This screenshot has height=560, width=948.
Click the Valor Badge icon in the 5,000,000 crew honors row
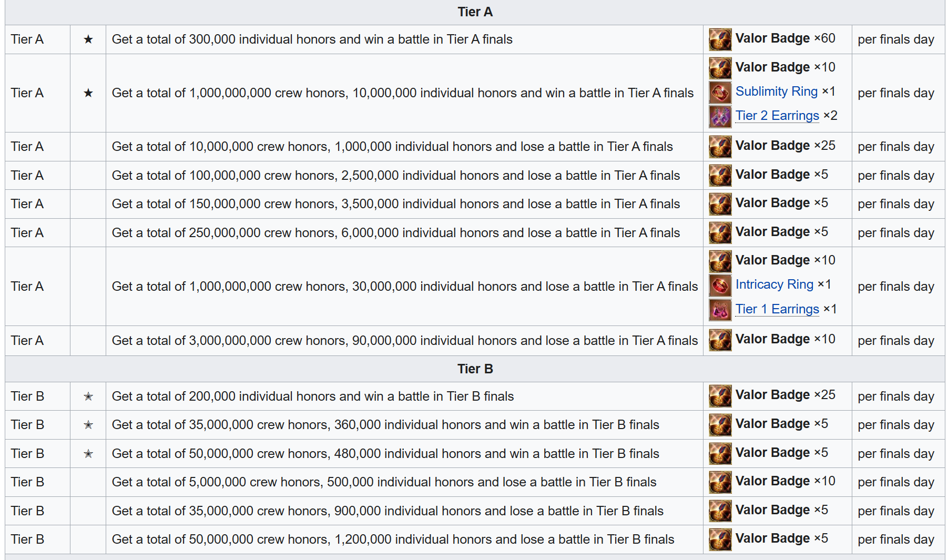pyautogui.click(x=720, y=482)
